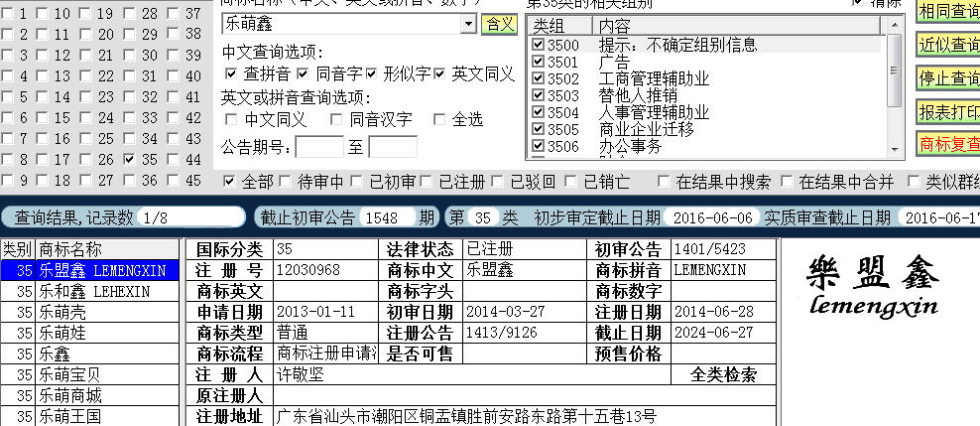
Task: Uncheck group 3506 办公事务
Action: pyautogui.click(x=539, y=146)
